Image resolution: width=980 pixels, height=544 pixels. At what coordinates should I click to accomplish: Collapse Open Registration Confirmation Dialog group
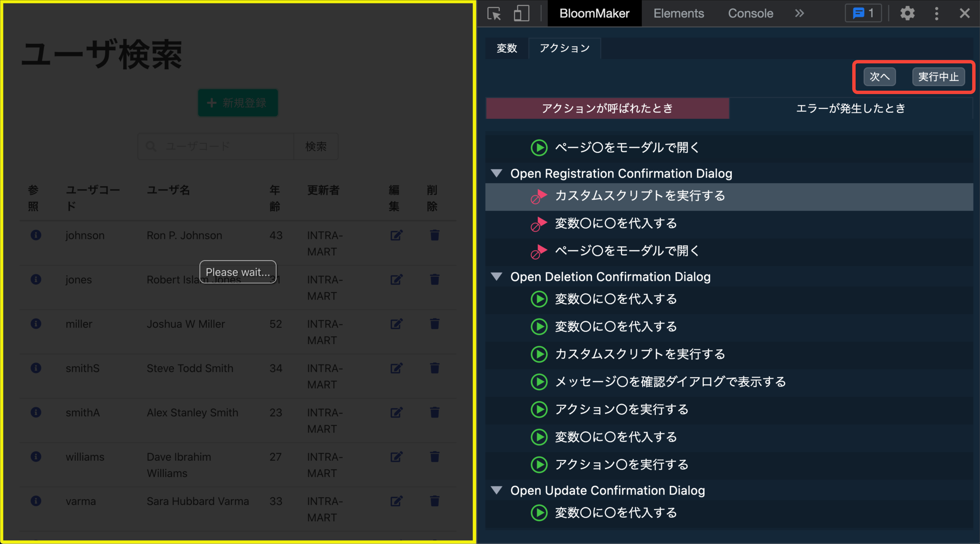coord(496,173)
